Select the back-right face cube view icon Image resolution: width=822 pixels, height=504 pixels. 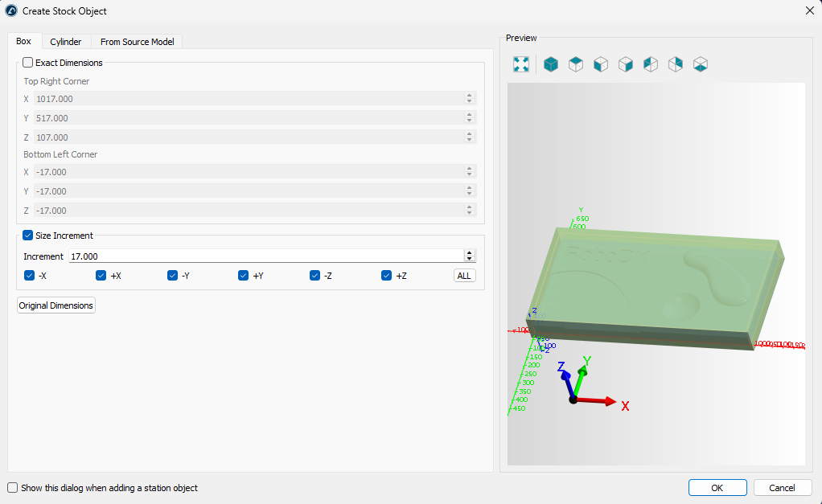click(x=676, y=64)
